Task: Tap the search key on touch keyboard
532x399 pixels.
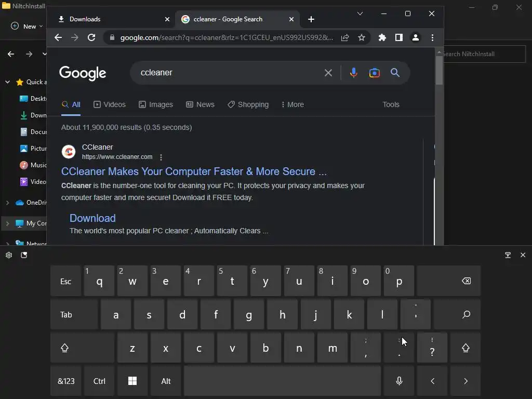Action: coord(457,314)
